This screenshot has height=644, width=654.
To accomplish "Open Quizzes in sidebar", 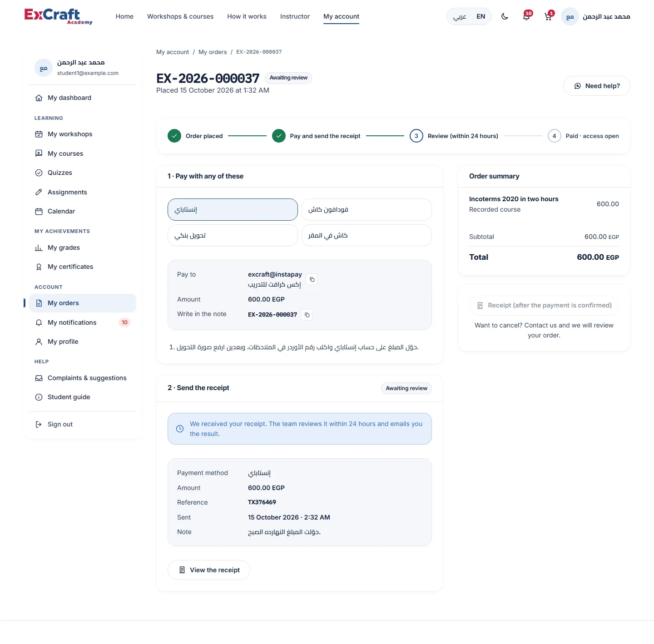I will pyautogui.click(x=83, y=173).
